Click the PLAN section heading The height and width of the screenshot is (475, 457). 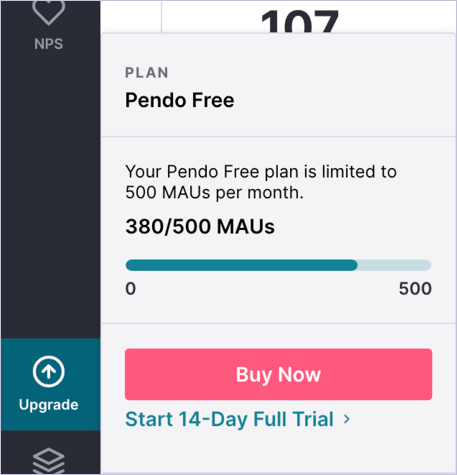pyautogui.click(x=147, y=73)
